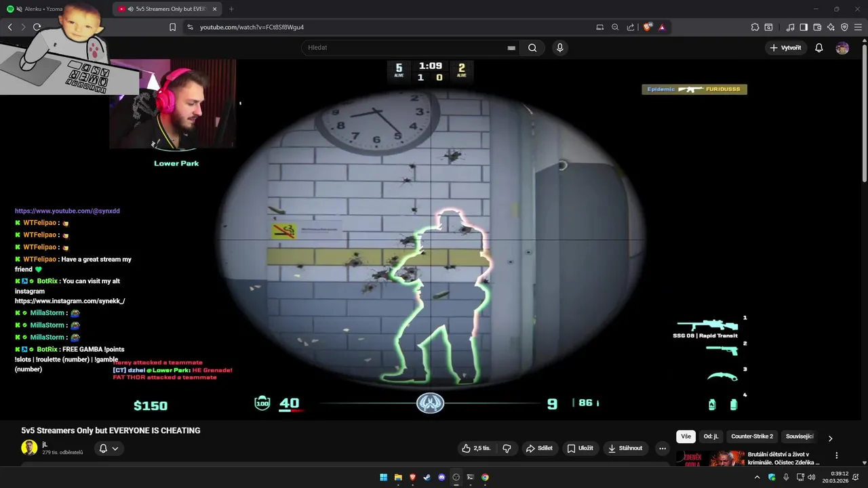Viewport: 868px width, 488px height.
Task: Open Brutální dětství a život recommended video
Action: coord(783,458)
